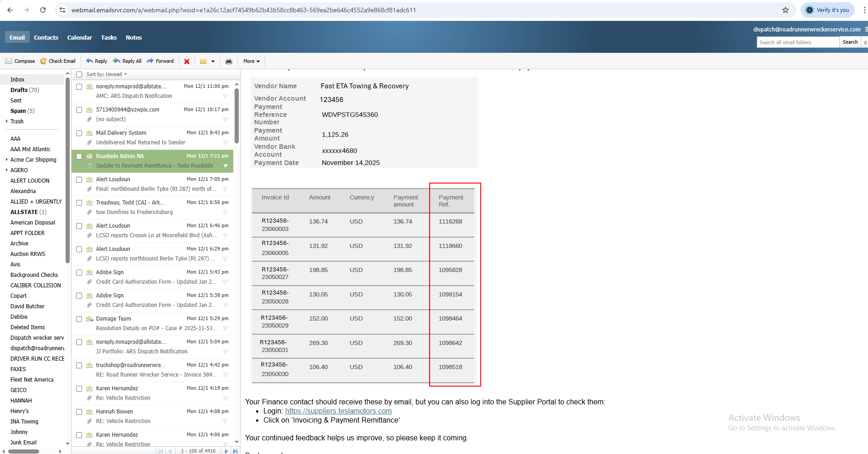Reload page using browser refresh icon
Screen dimensions: 868x454
click(x=43, y=10)
